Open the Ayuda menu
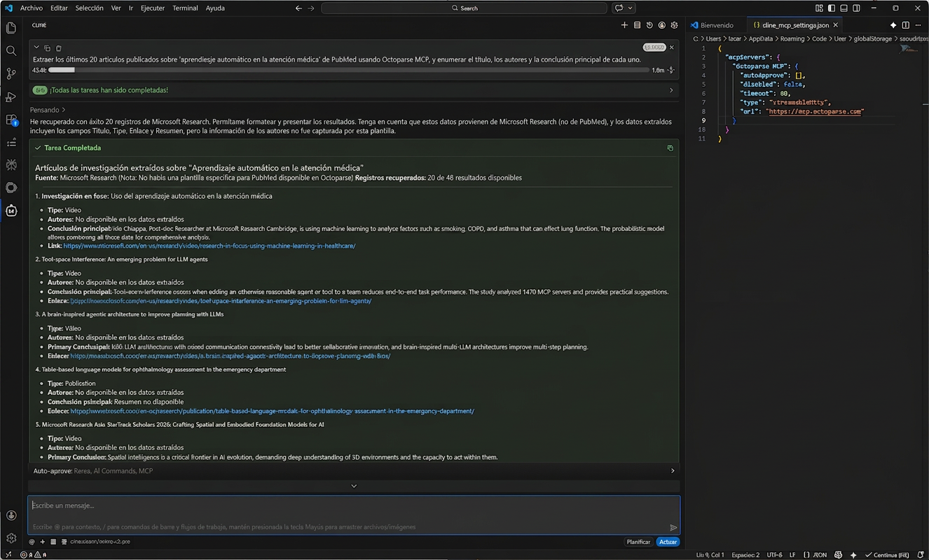The height and width of the screenshot is (560, 929). [215, 8]
